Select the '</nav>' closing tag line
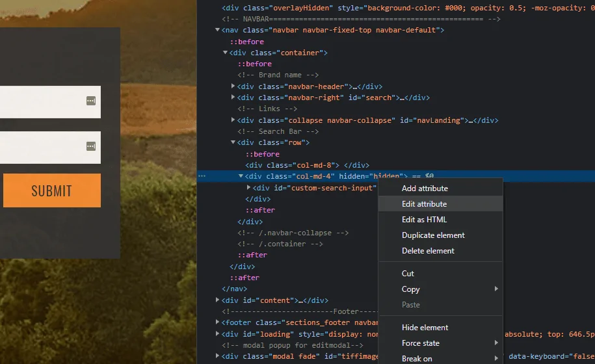595x364 pixels. [235, 289]
